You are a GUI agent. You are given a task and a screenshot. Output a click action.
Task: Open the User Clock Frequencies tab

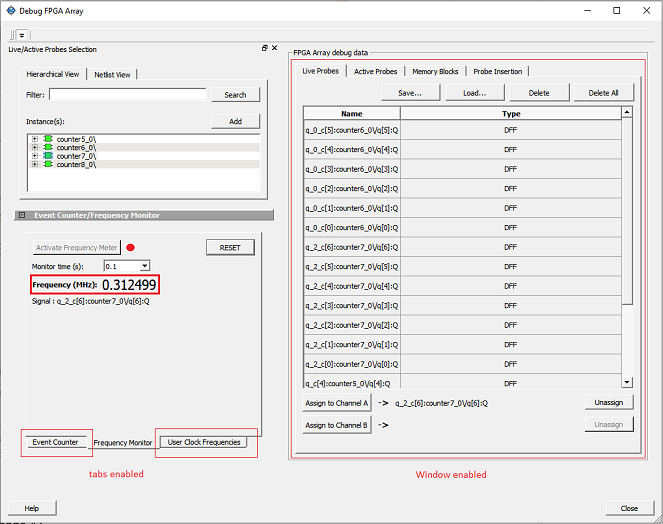(x=203, y=442)
